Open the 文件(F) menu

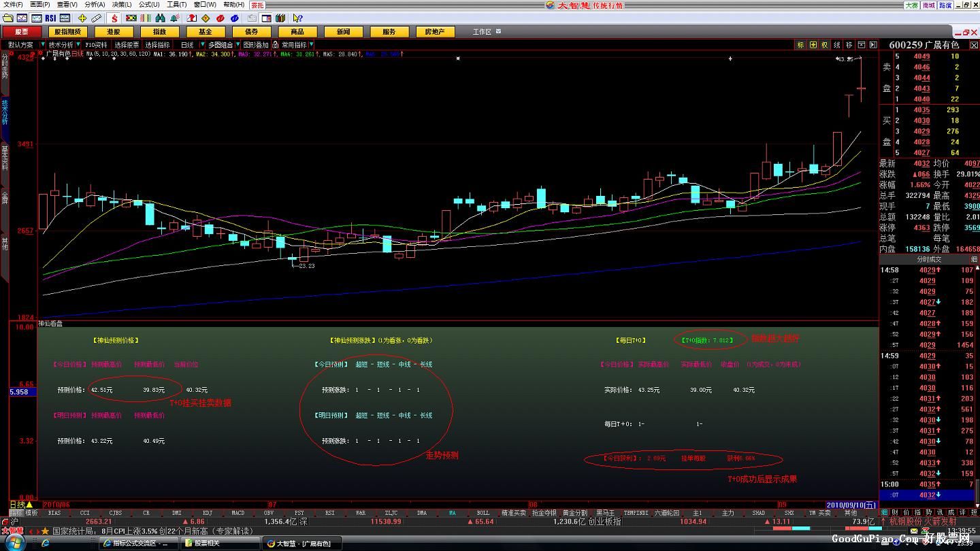point(13,4)
